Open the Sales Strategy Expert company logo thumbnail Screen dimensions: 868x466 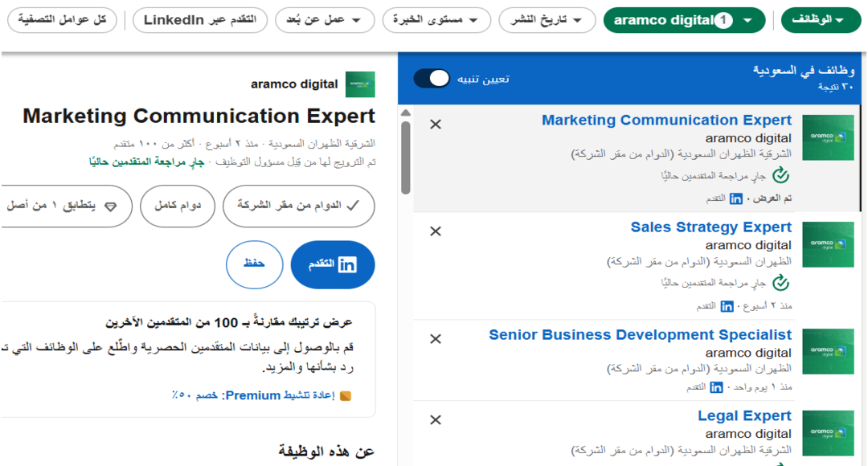click(x=828, y=245)
